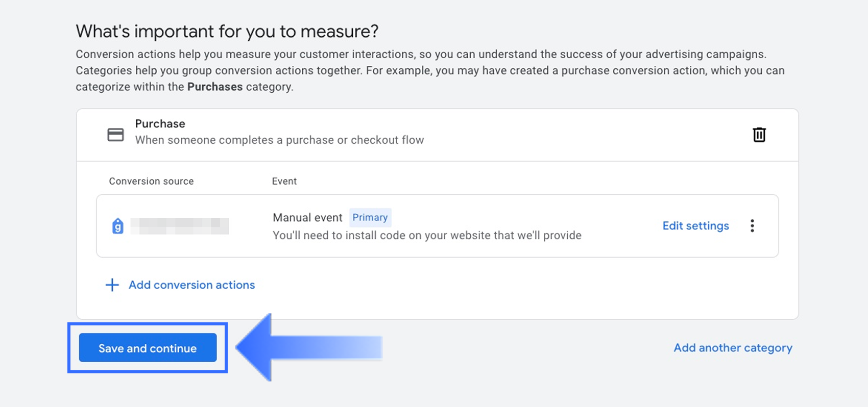Screen dimensions: 868x407
Task: Click the Google tag source icon
Action: coord(118,225)
